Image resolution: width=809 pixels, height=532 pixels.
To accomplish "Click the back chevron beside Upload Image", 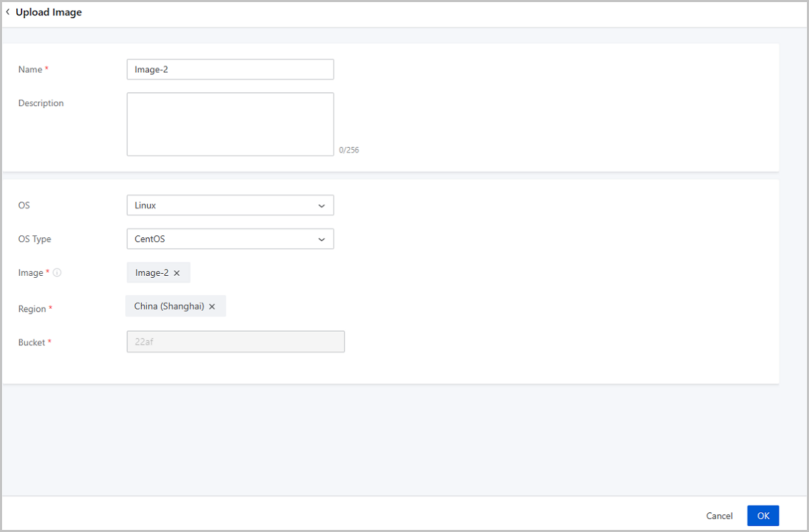I will tap(8, 12).
